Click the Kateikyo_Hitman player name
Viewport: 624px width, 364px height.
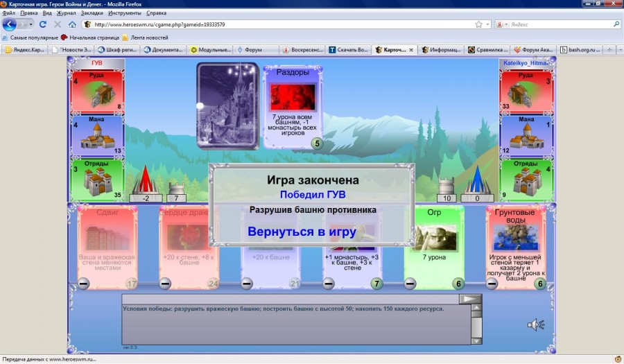pos(526,63)
